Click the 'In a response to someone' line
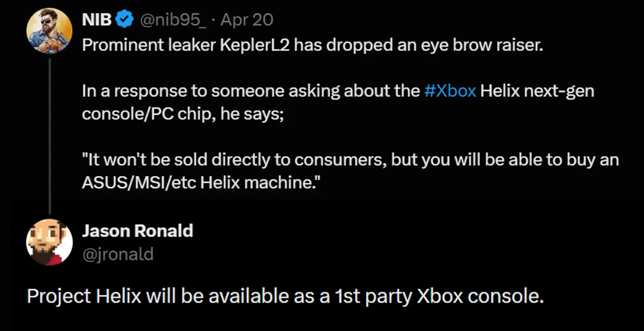The width and height of the screenshot is (644, 331). click(x=338, y=91)
